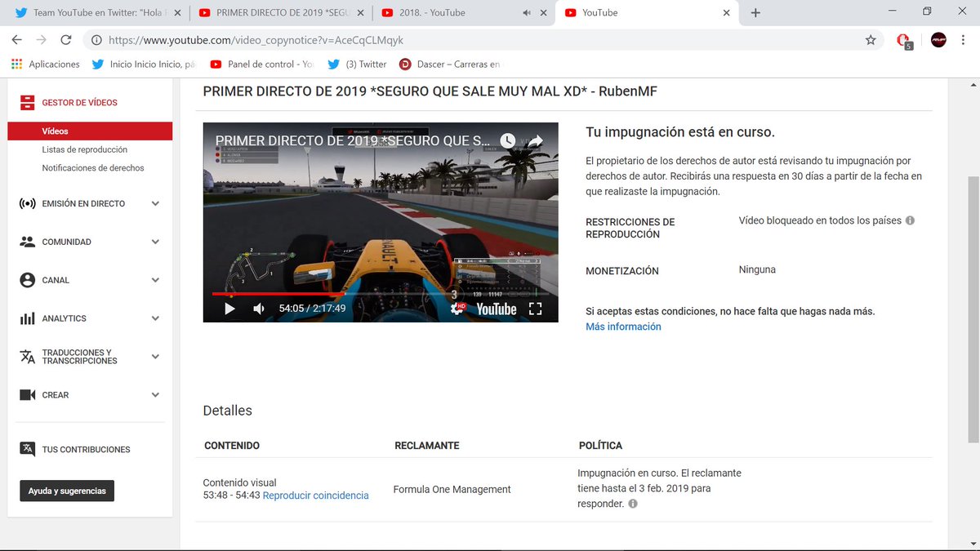Screen dimensions: 980x551
Task: Click the RECLAMANTE column header
Action: [x=427, y=446]
